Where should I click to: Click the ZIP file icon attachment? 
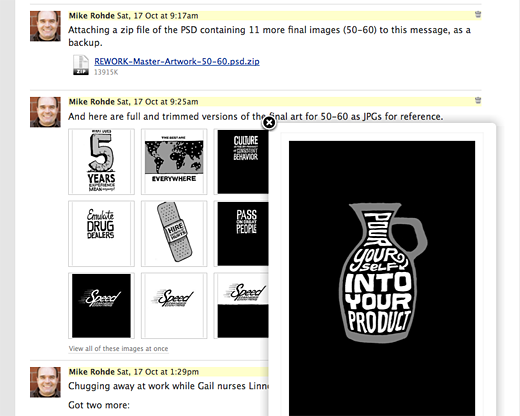pos(81,65)
